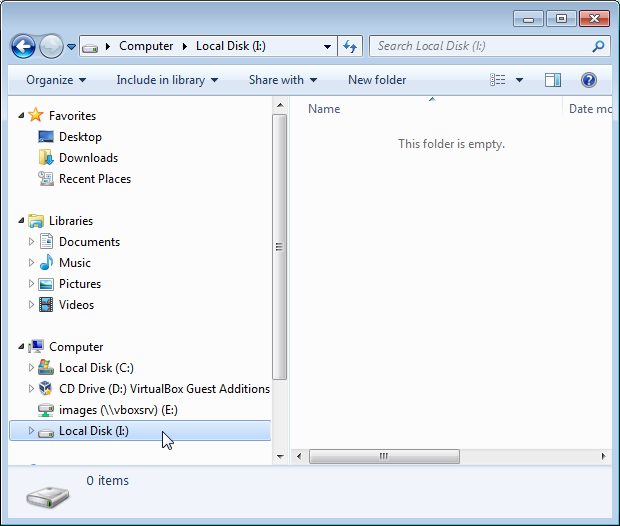Go back with the Back arrow button
This screenshot has height=526, width=620.
[23, 47]
